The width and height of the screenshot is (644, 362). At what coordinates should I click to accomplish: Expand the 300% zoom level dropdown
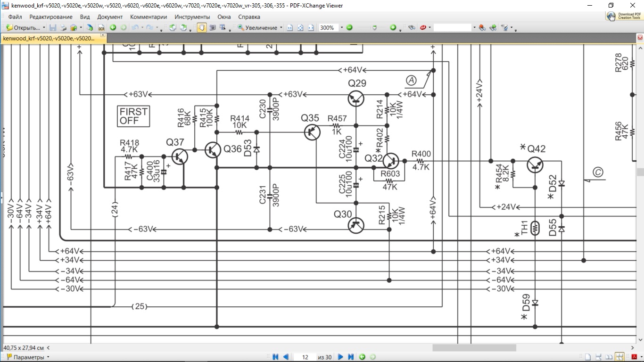coord(342,28)
